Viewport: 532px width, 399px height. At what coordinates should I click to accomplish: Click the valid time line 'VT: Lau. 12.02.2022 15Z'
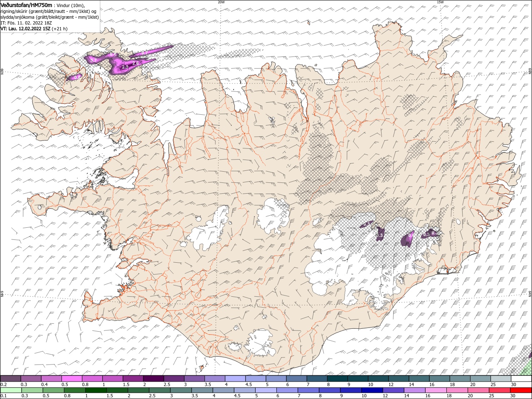click(x=25, y=29)
